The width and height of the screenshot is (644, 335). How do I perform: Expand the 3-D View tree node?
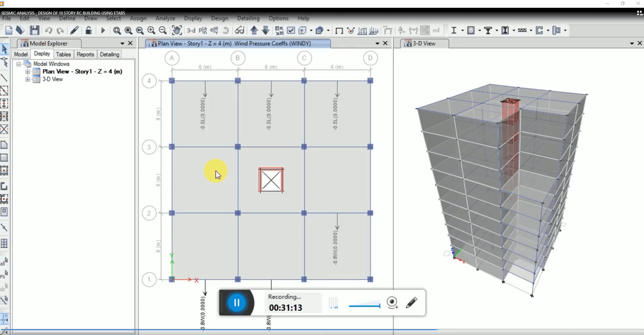pos(28,79)
